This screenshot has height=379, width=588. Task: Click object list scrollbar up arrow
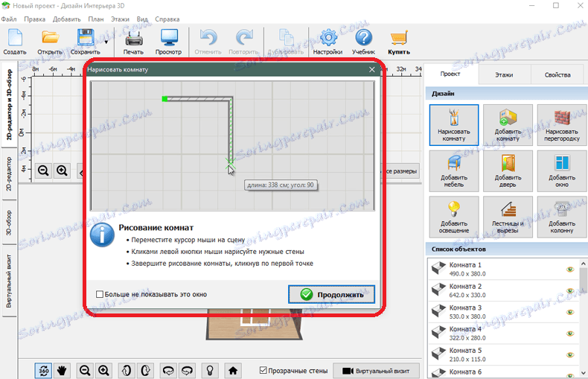point(583,264)
